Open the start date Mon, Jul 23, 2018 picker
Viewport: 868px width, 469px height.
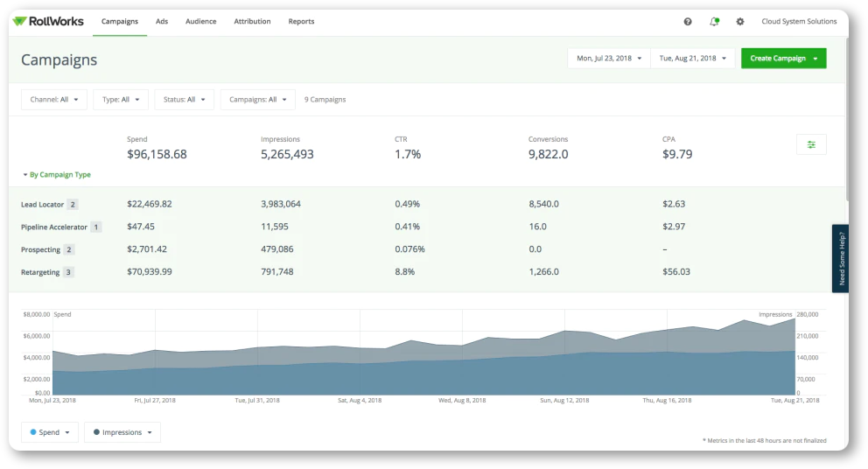(x=609, y=58)
